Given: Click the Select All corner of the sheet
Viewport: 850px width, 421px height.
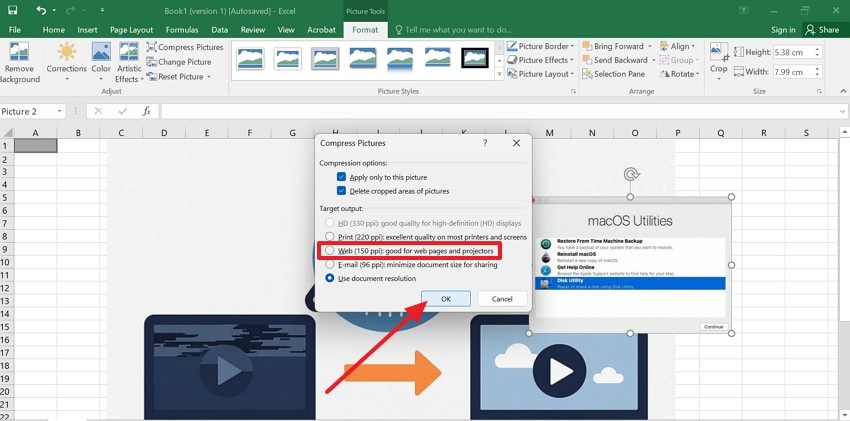Looking at the screenshot, I should 7,133.
